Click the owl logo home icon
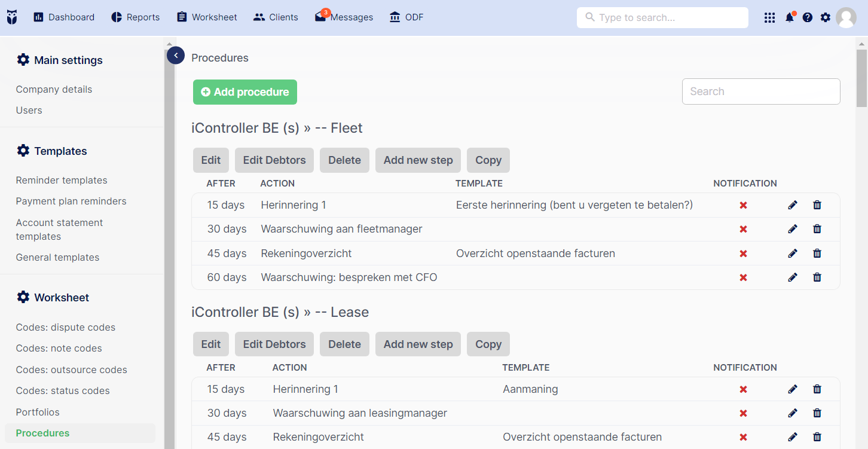Image resolution: width=868 pixels, height=449 pixels. point(12,17)
